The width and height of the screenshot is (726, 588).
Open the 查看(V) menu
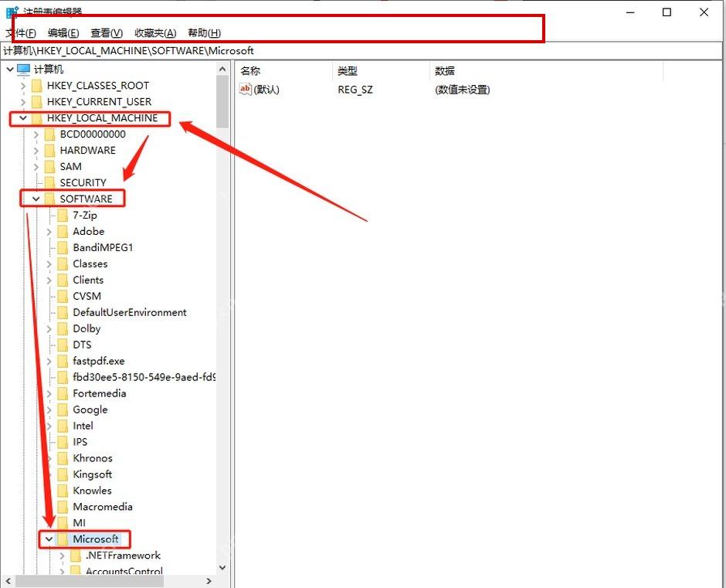pyautogui.click(x=107, y=33)
